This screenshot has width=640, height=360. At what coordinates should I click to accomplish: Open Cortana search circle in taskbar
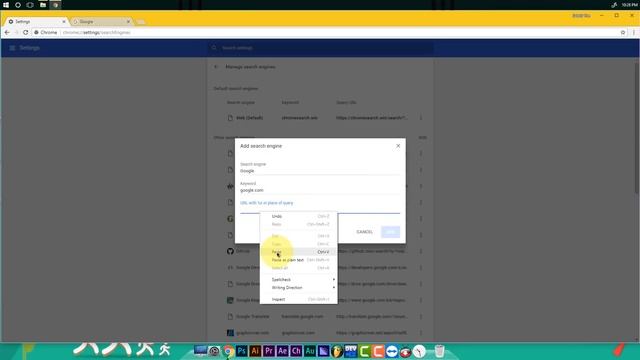coord(18,5)
